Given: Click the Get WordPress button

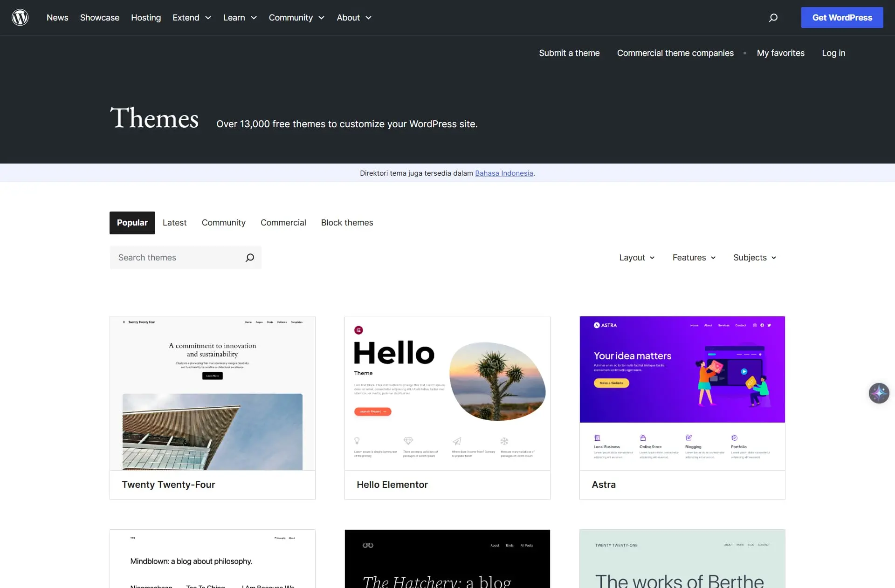Looking at the screenshot, I should 841,18.
